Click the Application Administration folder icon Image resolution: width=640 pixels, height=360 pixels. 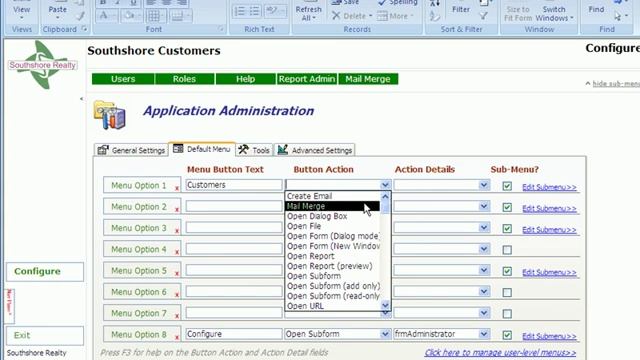coord(109,115)
